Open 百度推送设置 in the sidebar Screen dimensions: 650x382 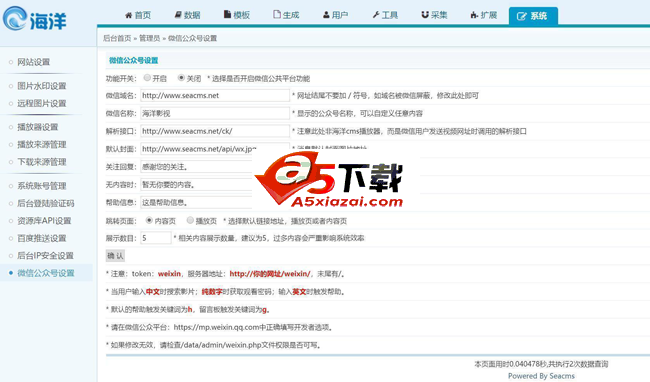tap(42, 238)
